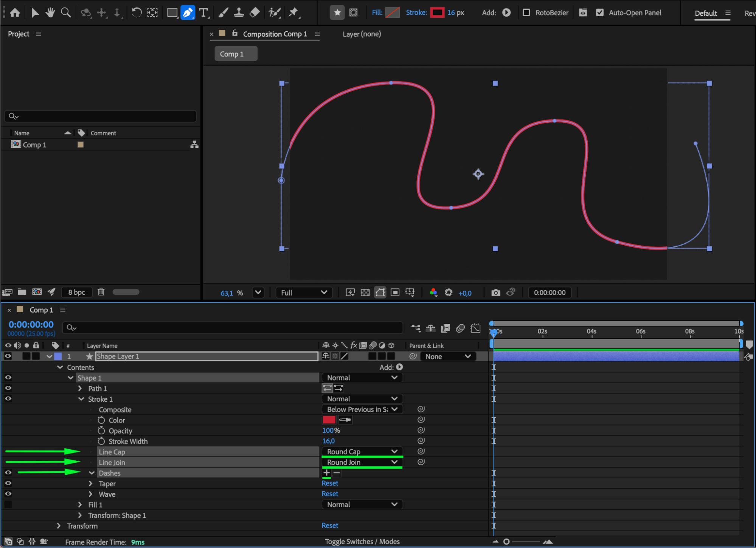The width and height of the screenshot is (756, 548).
Task: Toggle mask and shape path visibility
Action: [x=380, y=293]
